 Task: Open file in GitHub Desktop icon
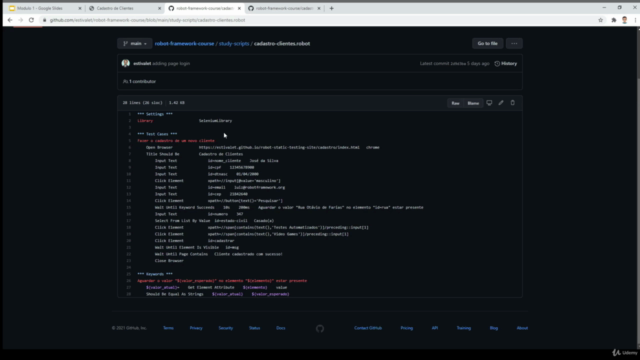[489, 103]
